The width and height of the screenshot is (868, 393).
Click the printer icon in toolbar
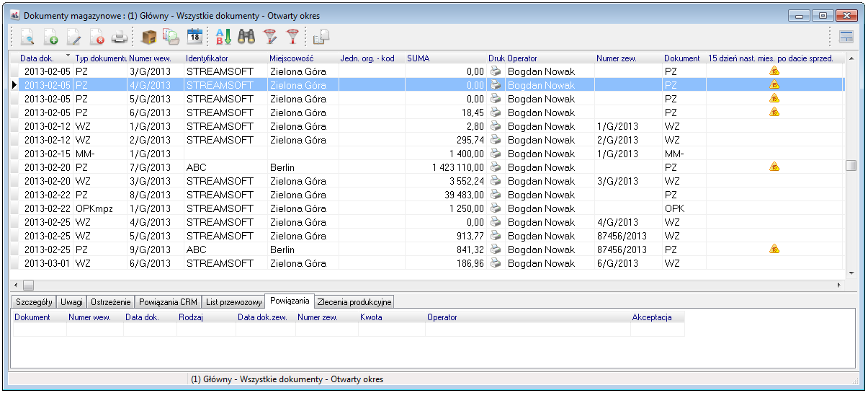(120, 37)
